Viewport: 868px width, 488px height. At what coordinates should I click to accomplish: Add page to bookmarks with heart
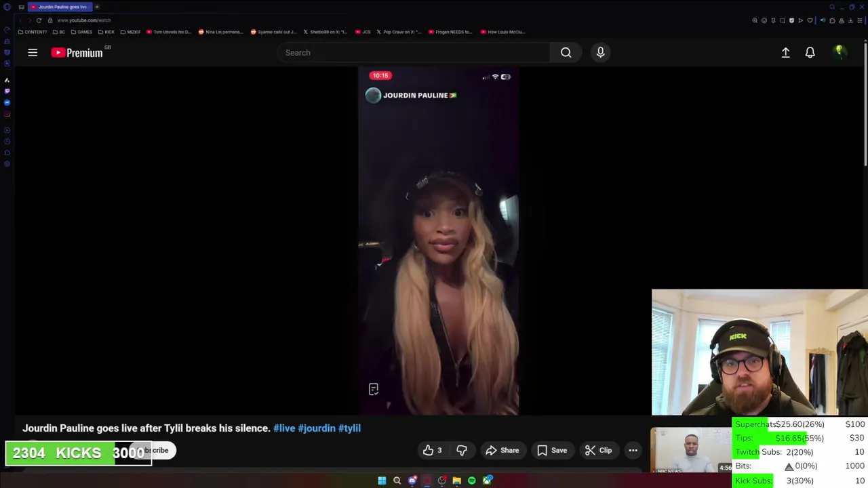810,20
